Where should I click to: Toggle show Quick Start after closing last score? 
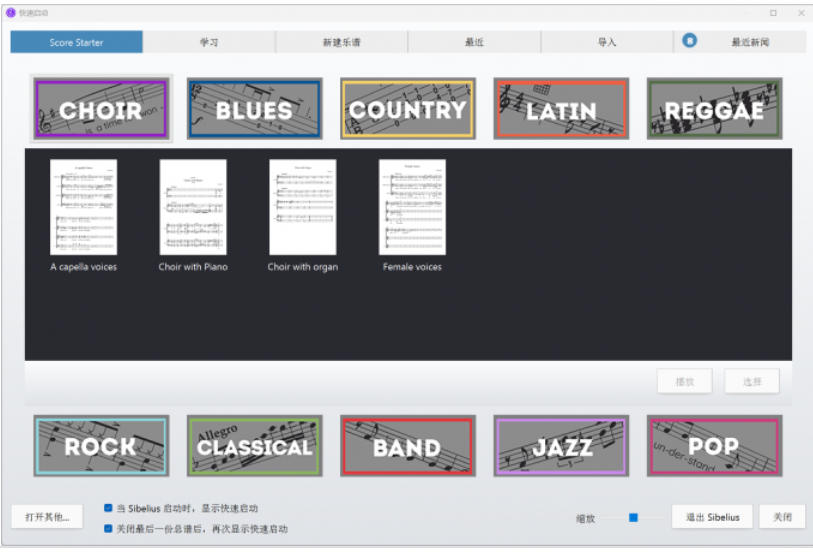(108, 529)
